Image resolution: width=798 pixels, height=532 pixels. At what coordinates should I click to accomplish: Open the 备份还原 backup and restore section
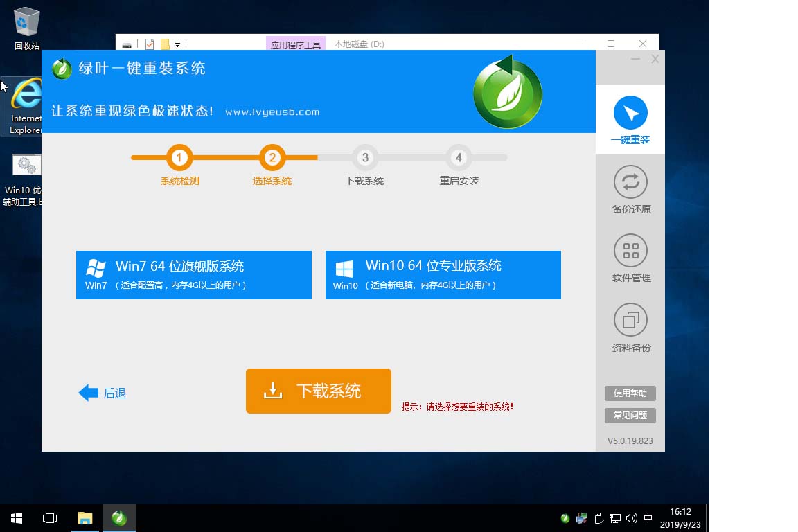pos(630,189)
